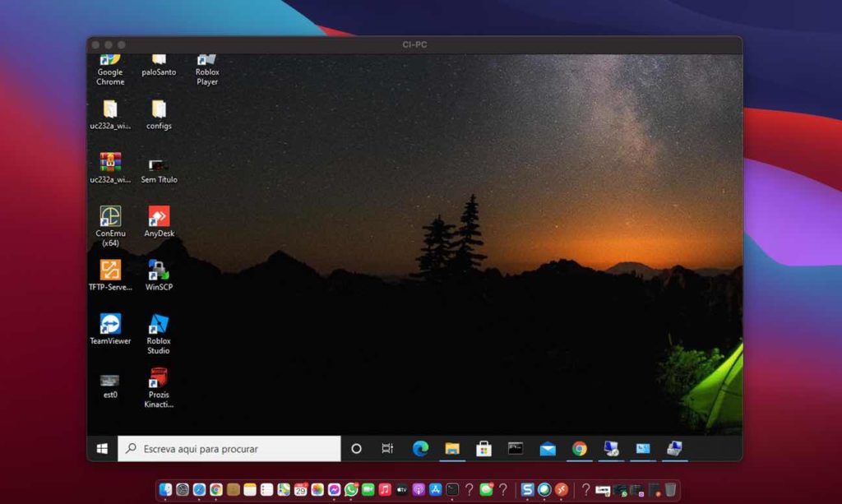842x504 pixels.
Task: Open Music from the macOS Dock
Action: coord(385,489)
